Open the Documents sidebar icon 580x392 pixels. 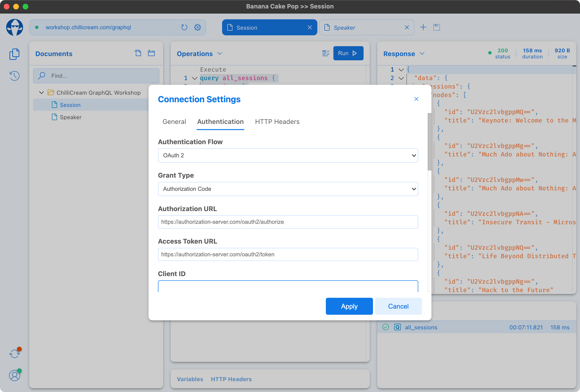[14, 54]
